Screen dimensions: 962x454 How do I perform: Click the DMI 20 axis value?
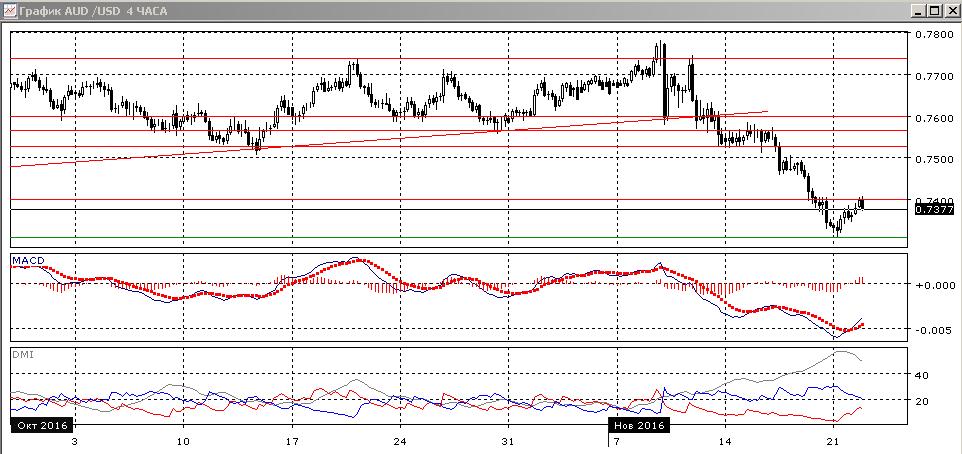(922, 401)
